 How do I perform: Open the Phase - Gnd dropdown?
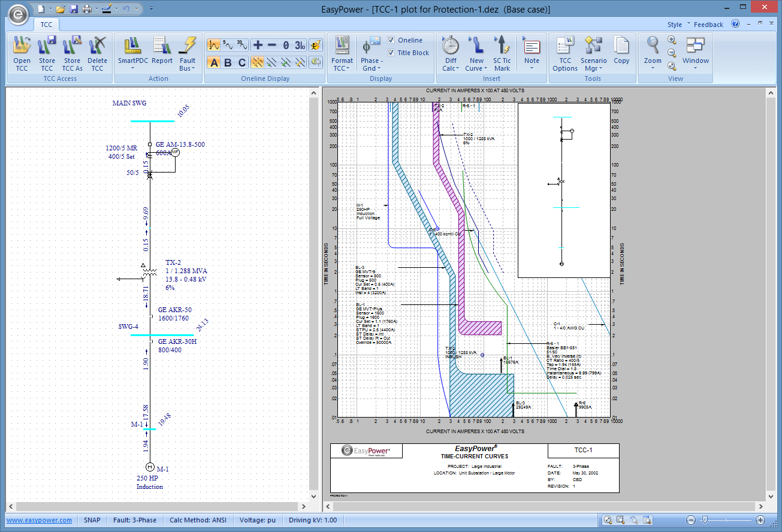[372, 53]
